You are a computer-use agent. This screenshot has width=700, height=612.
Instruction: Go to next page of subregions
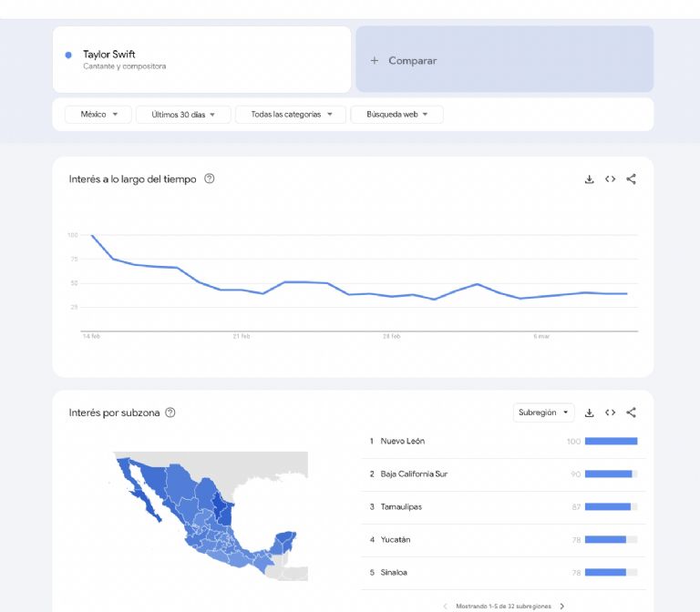562,606
